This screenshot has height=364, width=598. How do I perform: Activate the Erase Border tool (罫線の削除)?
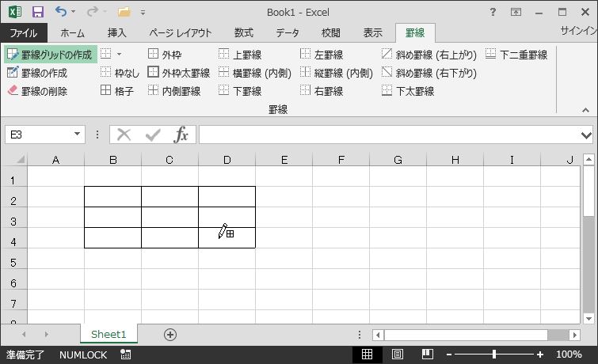[x=37, y=91]
